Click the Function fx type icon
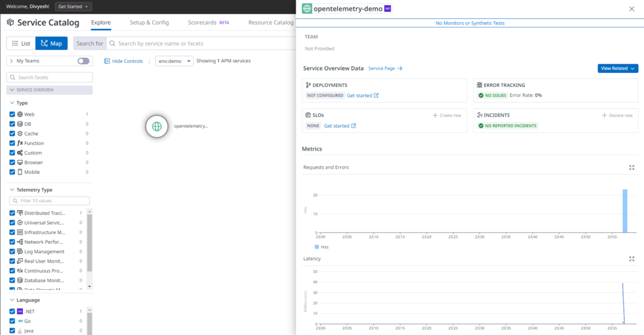 pos(19,143)
